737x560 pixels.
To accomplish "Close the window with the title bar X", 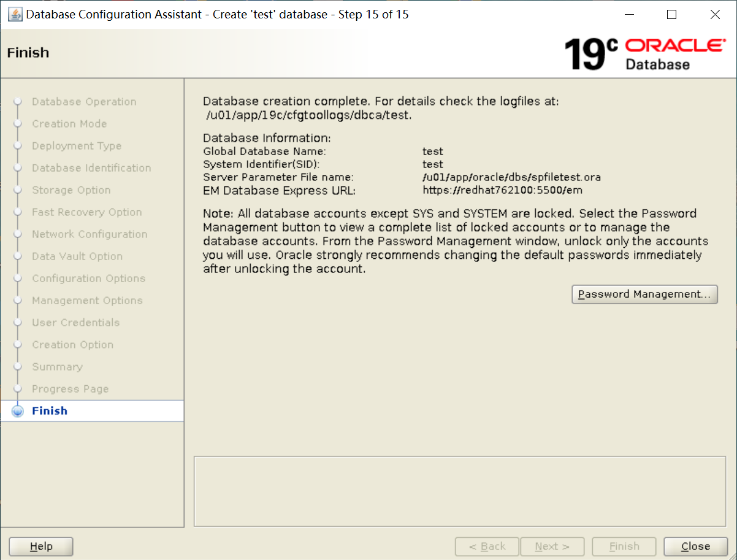I will (x=715, y=15).
